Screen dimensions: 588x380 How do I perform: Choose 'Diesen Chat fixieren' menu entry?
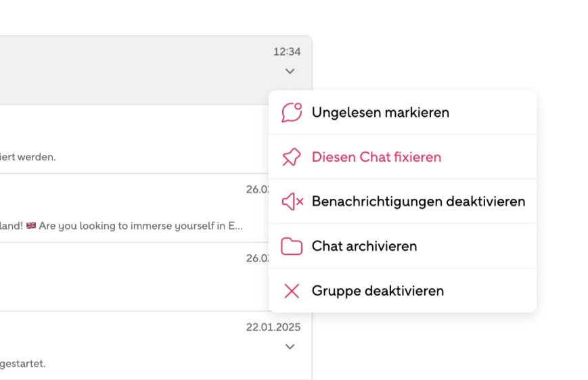403,157
